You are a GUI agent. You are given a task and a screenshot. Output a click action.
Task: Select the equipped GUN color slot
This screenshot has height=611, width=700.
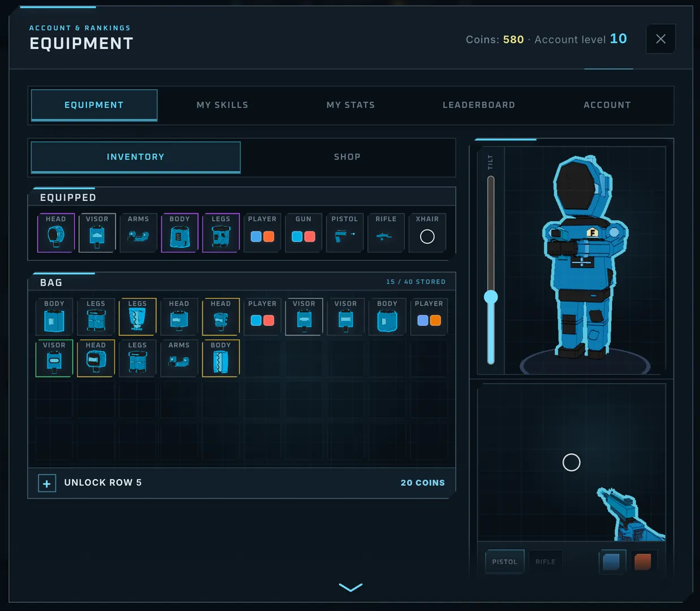(x=304, y=233)
